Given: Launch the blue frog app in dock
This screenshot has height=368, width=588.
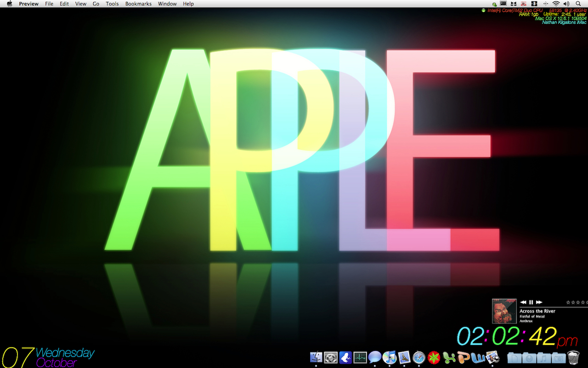Looking at the screenshot, I should 345,357.
